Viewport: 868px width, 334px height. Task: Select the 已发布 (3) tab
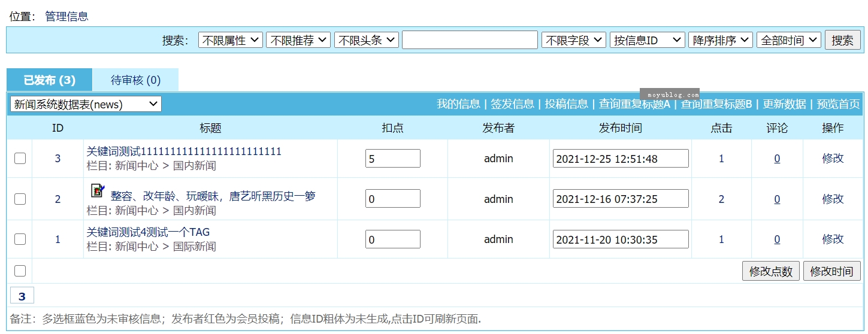pos(50,80)
